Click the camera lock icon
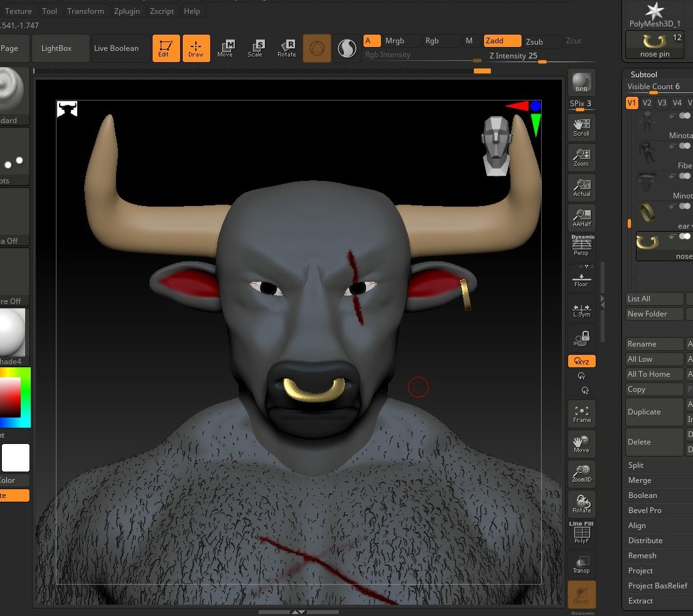 pos(581,338)
